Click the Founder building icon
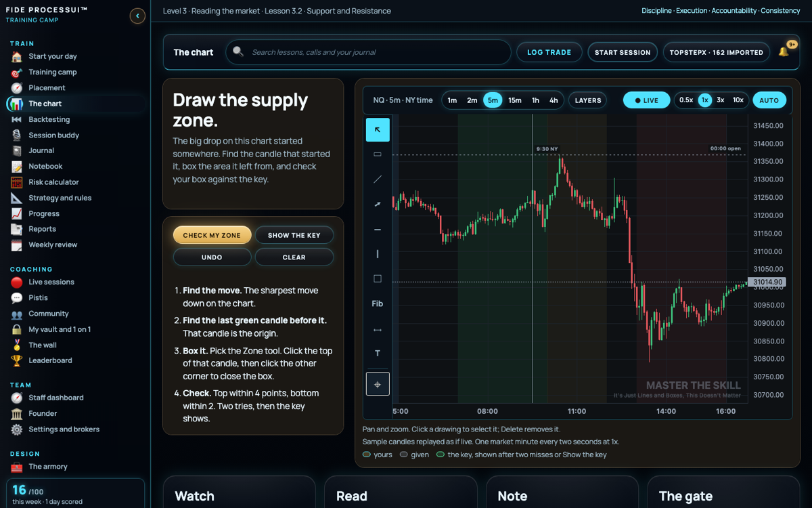 pyautogui.click(x=17, y=414)
